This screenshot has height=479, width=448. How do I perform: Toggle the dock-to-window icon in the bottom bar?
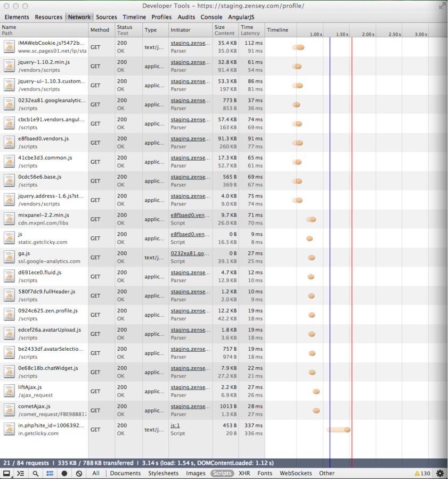pos(6,473)
